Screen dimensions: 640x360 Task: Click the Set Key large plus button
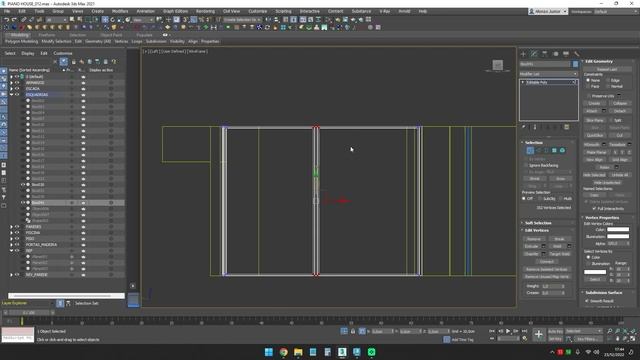point(538,335)
